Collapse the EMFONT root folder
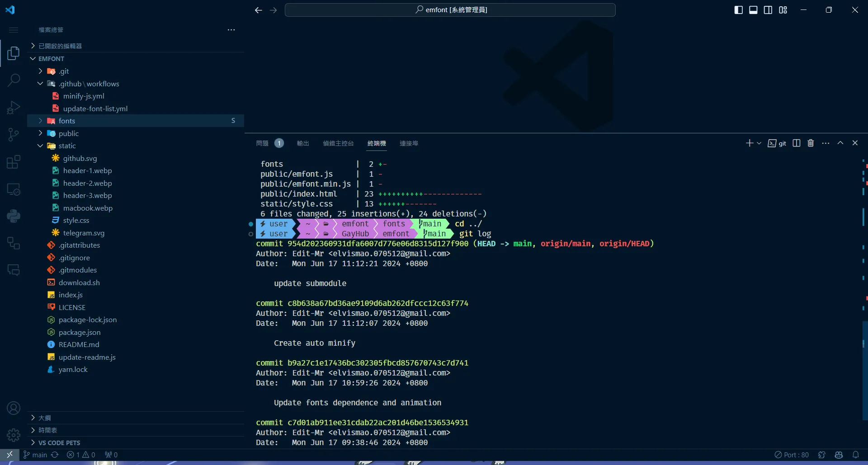The image size is (868, 465). (x=136, y=59)
